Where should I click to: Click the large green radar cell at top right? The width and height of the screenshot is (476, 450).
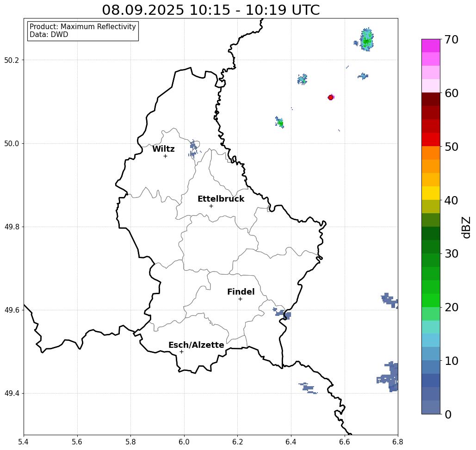pyautogui.click(x=367, y=39)
